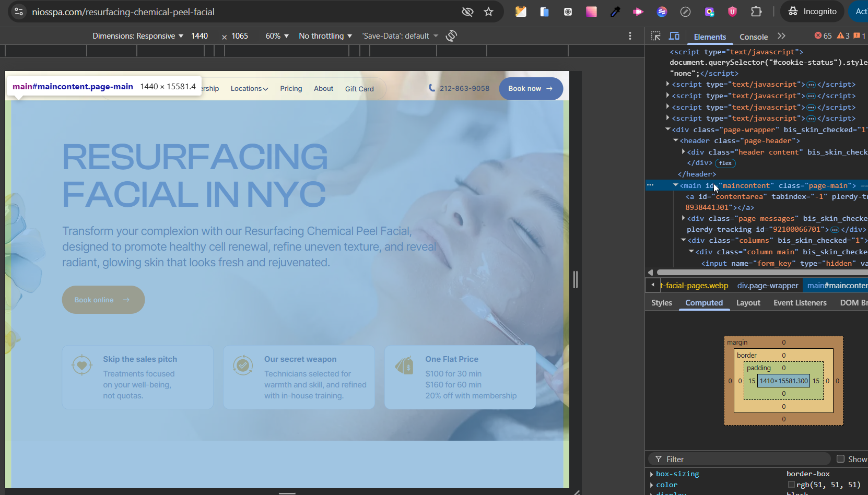Activate the eyedropper color picker extension
The width and height of the screenshot is (868, 495).
(615, 11)
